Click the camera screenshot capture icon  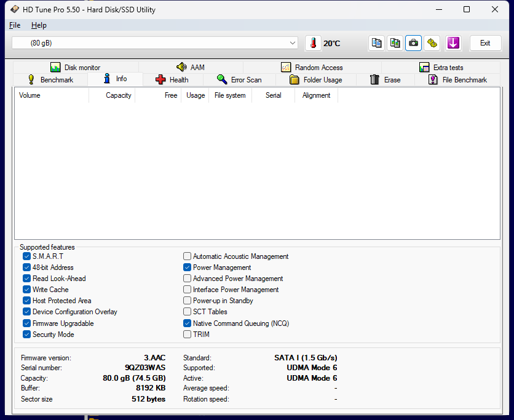pyautogui.click(x=413, y=43)
